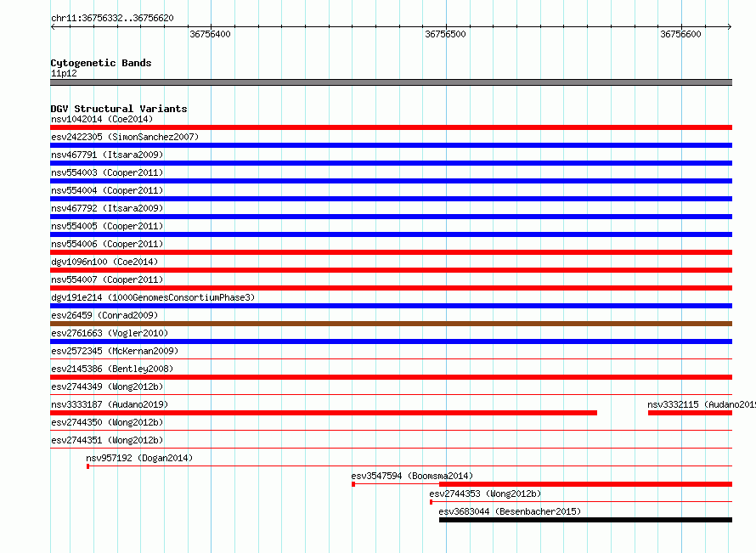Click the 36756600 ruler position
This screenshot has height=553, width=756.
click(x=680, y=34)
